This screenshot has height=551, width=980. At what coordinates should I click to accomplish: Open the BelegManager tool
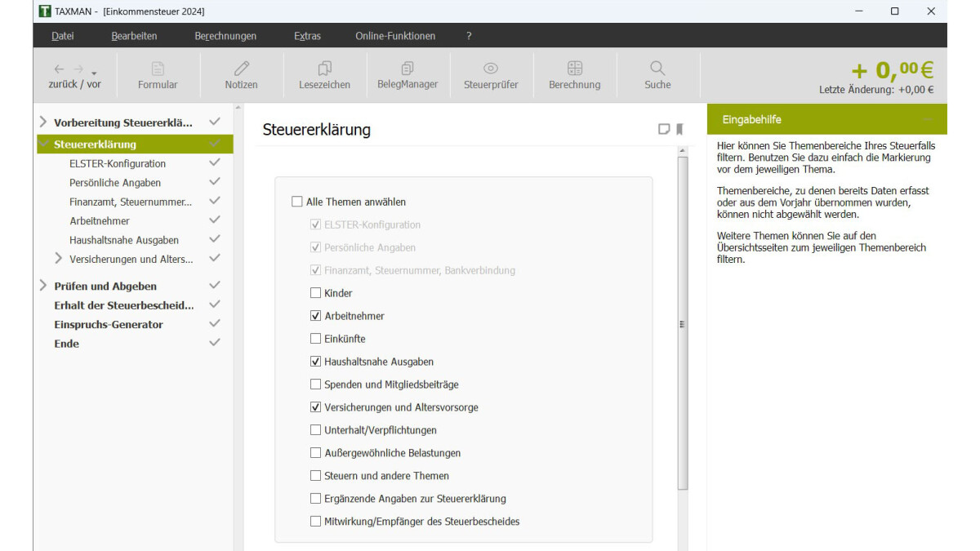(x=408, y=69)
